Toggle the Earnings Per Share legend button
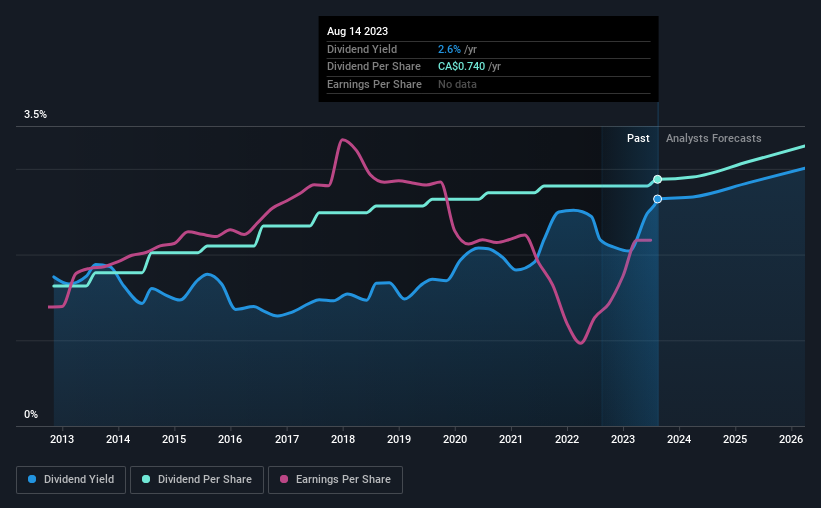The width and height of the screenshot is (821, 508). pyautogui.click(x=335, y=480)
